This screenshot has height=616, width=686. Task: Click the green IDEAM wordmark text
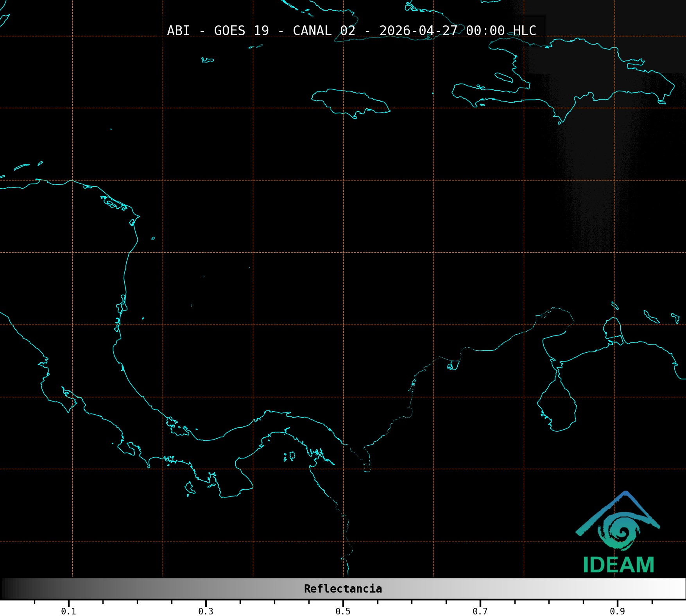click(x=618, y=565)
